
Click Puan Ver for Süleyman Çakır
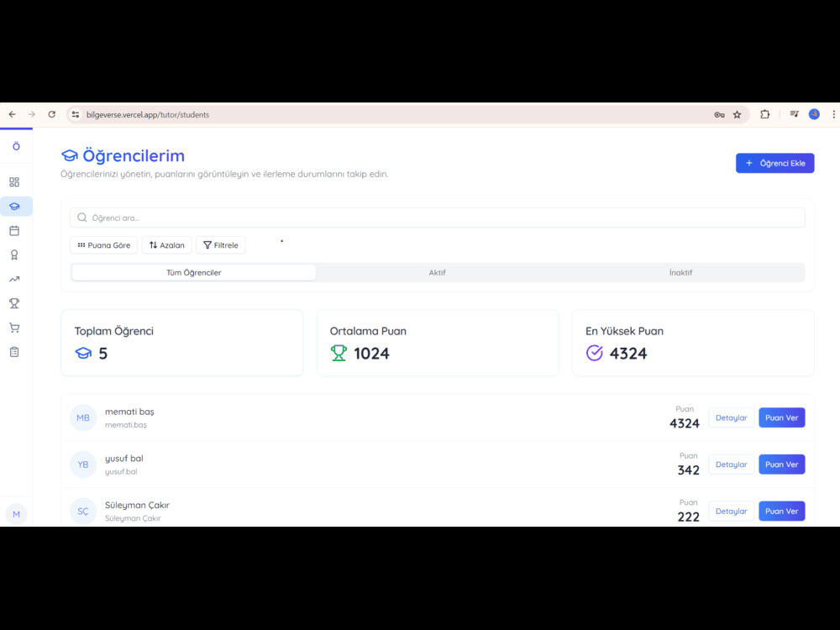pyautogui.click(x=781, y=511)
